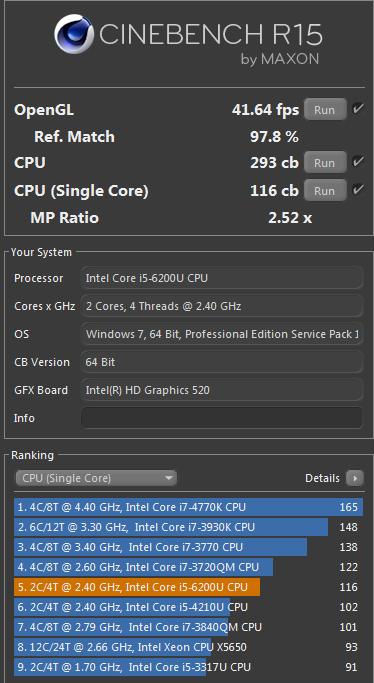Click into the Info text field

[222, 418]
